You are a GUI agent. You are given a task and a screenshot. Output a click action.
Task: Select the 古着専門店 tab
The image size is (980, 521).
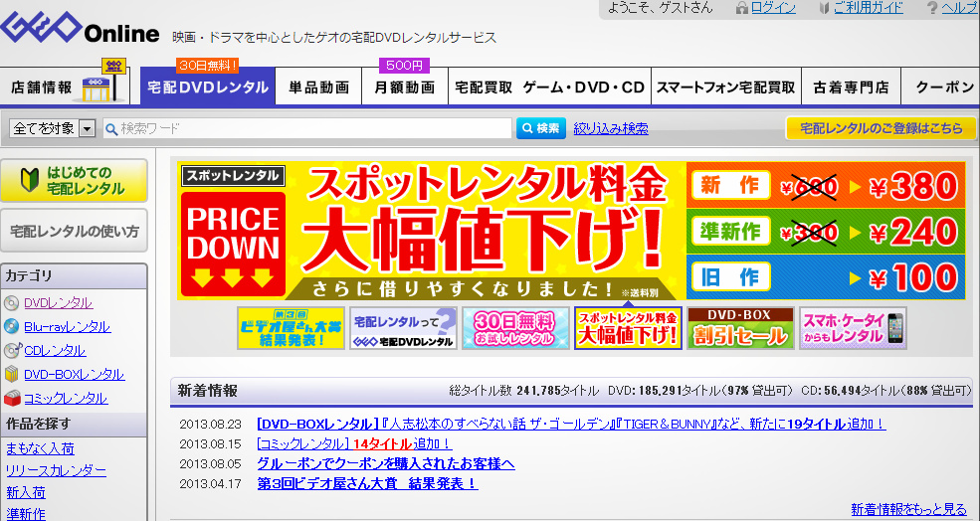tap(851, 87)
